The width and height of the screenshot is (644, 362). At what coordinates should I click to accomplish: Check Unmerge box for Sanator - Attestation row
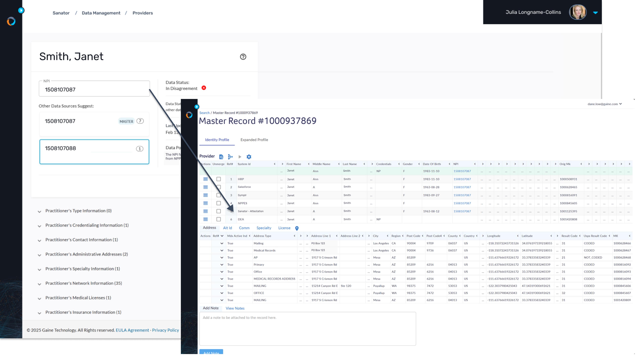point(219,211)
